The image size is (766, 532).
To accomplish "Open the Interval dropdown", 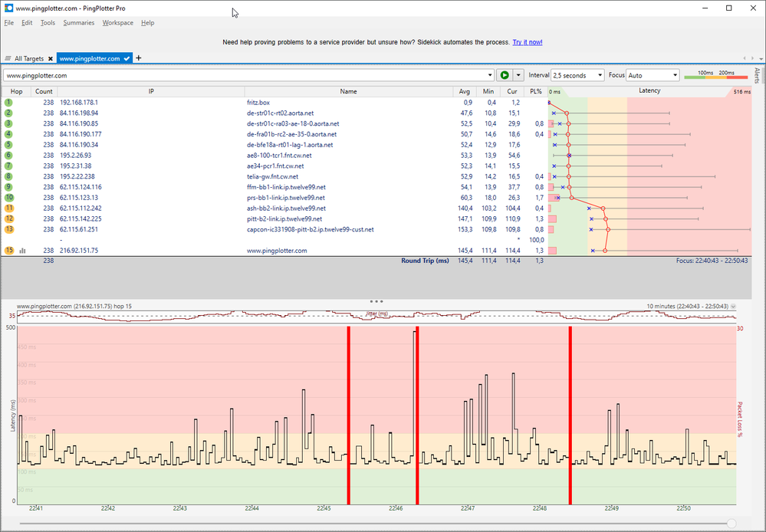I will (577, 75).
